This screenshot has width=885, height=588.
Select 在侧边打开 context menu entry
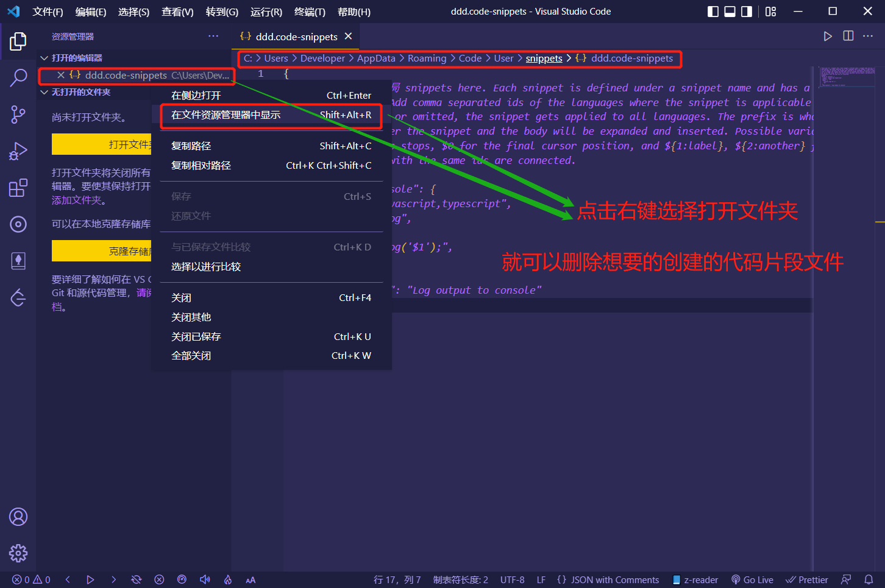[271, 96]
